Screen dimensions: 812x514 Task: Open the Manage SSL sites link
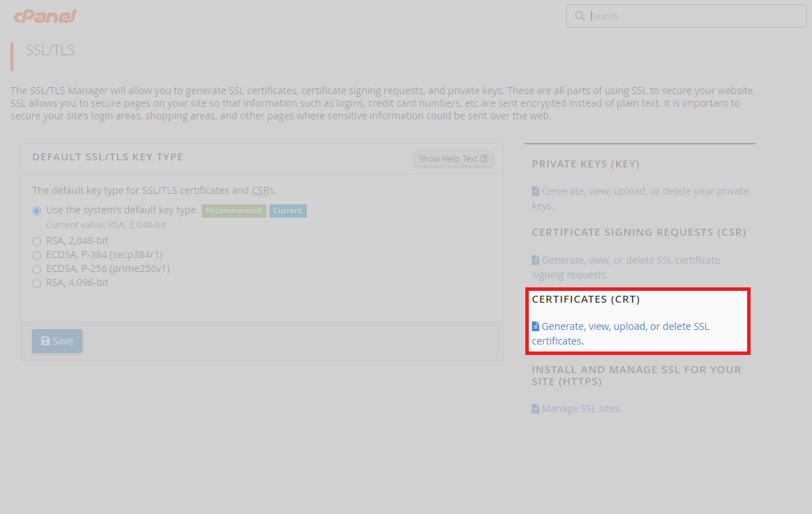[x=582, y=409]
